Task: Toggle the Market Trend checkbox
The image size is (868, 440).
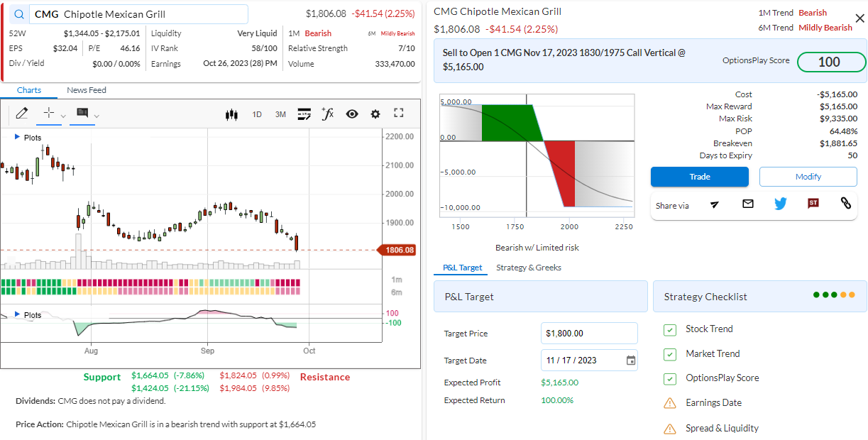Action: pyautogui.click(x=669, y=354)
